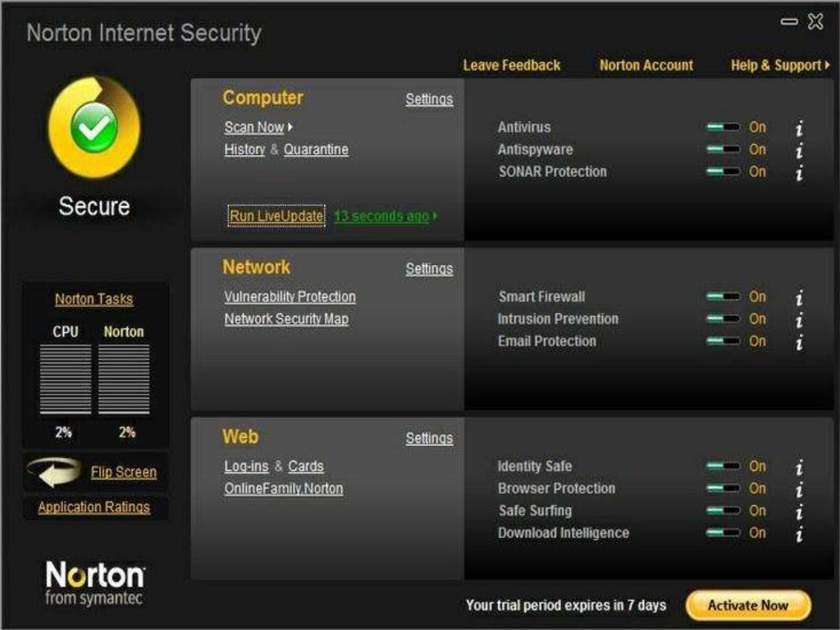The image size is (840, 630).
Task: Open Identity Safe info icon
Action: coord(800,467)
